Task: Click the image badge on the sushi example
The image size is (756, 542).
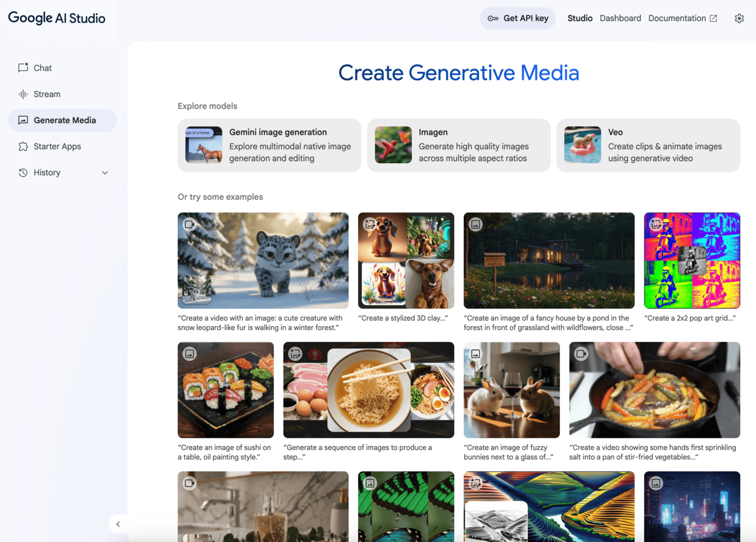Action: [x=190, y=354]
